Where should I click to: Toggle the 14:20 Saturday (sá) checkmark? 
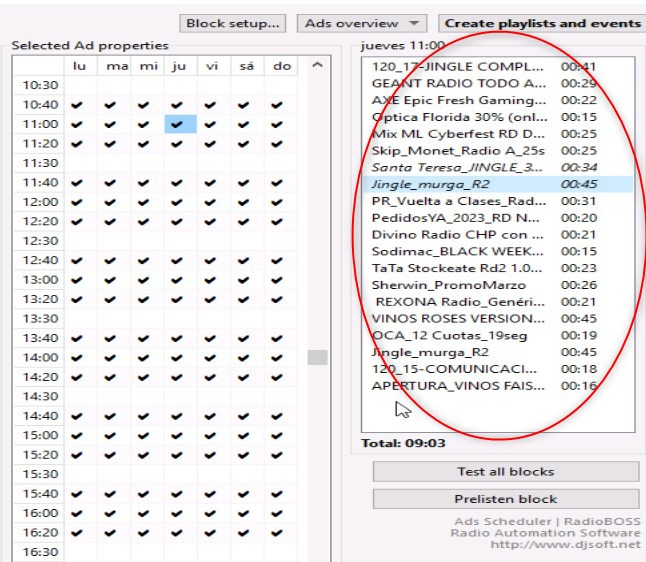[243, 377]
